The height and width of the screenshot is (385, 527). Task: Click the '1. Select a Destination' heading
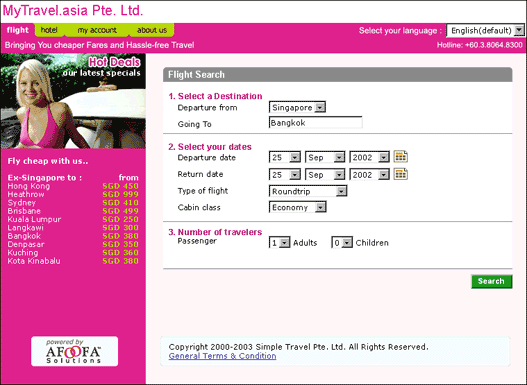coord(215,96)
